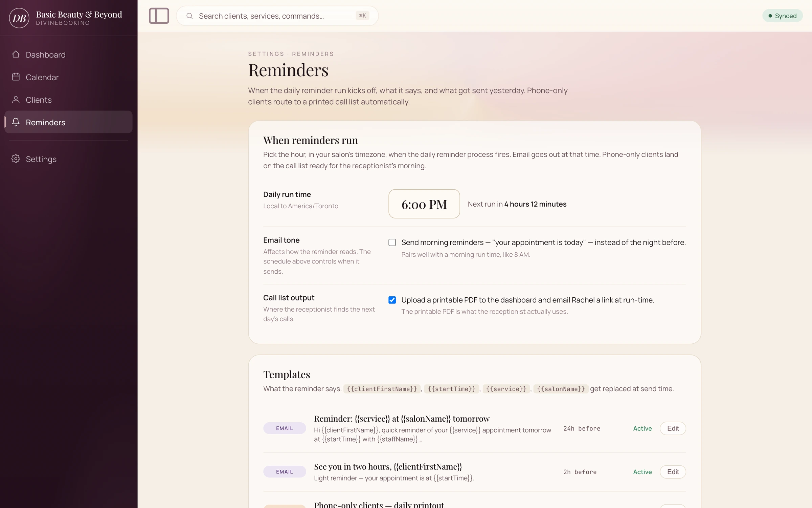Click the 'Phone-only clients — daily printout' title

379,505
